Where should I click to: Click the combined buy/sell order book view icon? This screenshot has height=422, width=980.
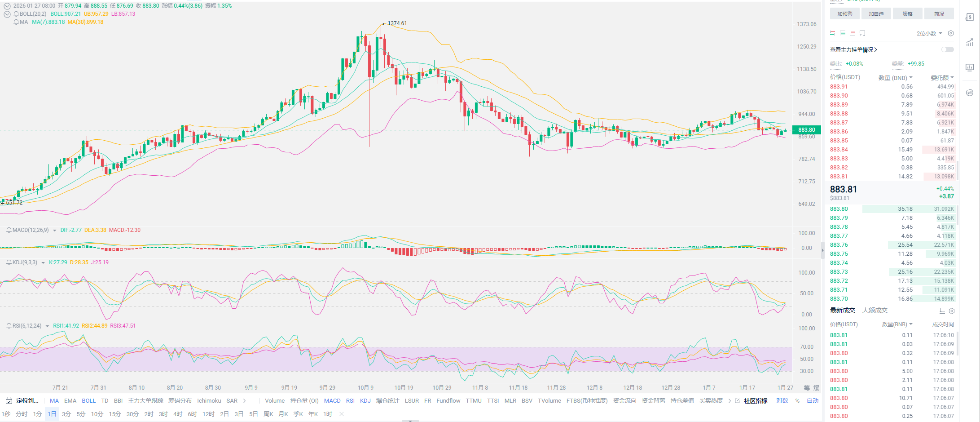pos(833,33)
